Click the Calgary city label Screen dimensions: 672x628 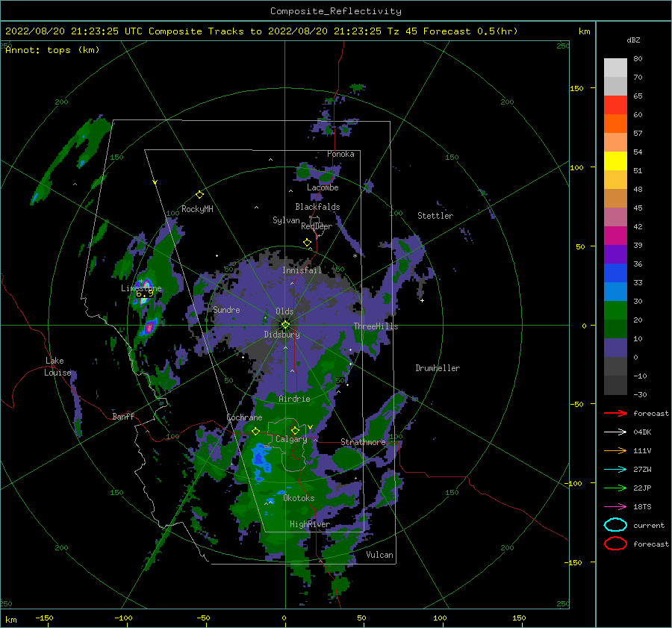click(x=291, y=439)
